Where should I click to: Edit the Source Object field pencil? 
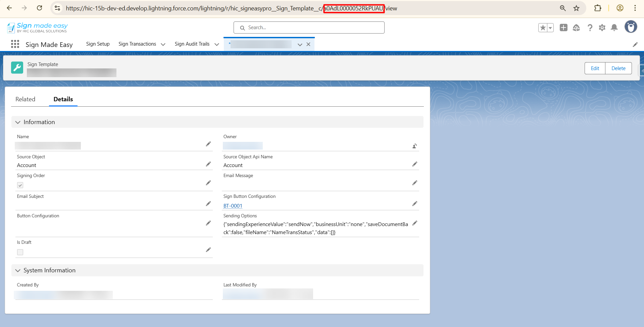tap(208, 164)
